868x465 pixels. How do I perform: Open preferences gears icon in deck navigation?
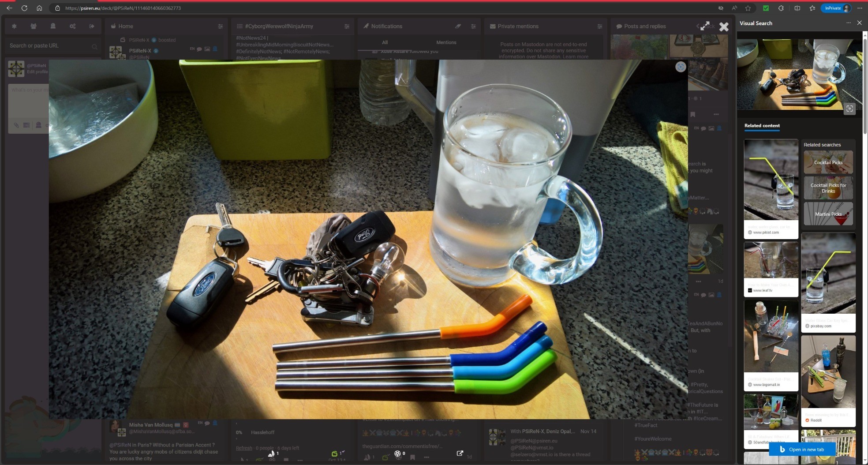click(72, 26)
